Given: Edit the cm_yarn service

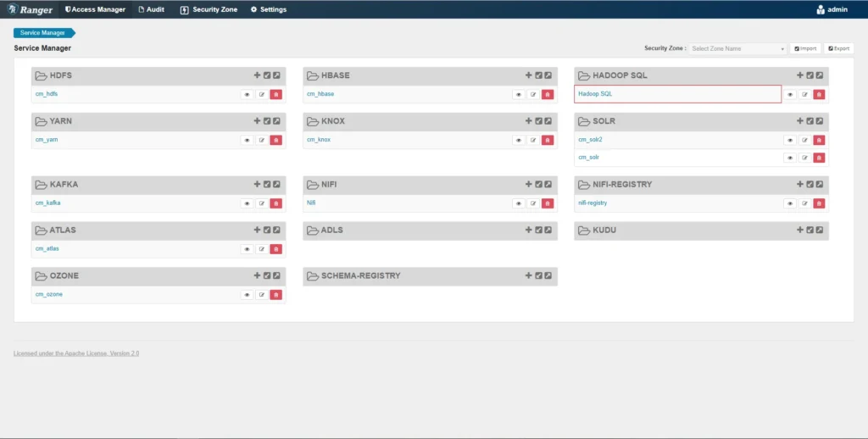Looking at the screenshot, I should 262,140.
